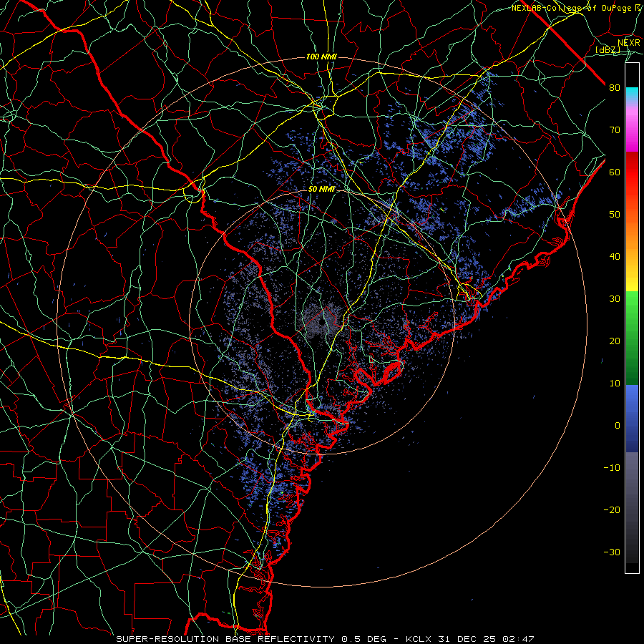Click the KCLX timestamp 31 DEC 25 02:47
This screenshot has width=644, height=644.
(x=470, y=639)
